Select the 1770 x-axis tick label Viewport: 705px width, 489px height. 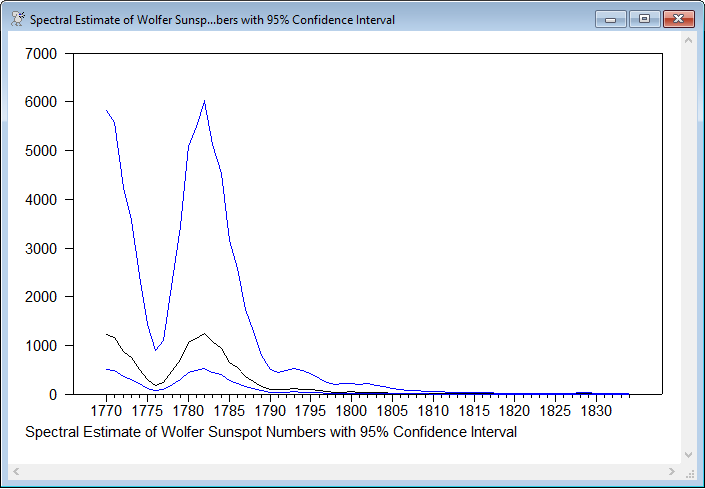(106, 411)
